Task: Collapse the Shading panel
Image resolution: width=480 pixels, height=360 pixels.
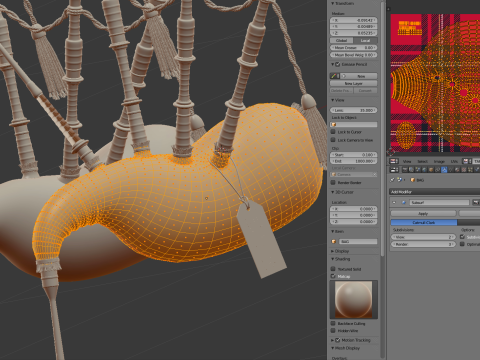Action: [x=332, y=259]
